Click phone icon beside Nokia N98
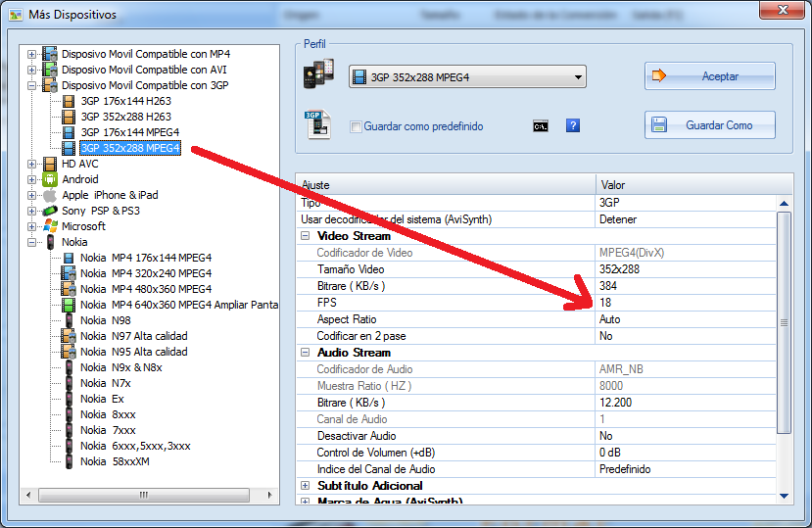812x528 pixels. click(x=69, y=320)
